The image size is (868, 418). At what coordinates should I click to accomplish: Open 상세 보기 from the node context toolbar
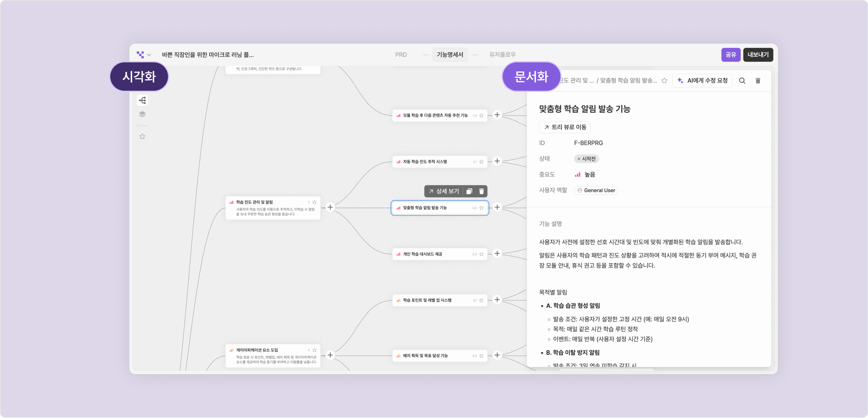pyautogui.click(x=444, y=191)
